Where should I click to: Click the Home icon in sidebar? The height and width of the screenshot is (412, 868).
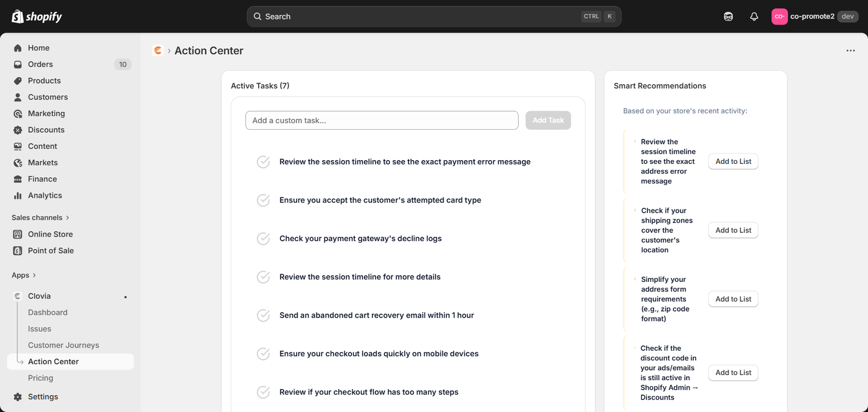[18, 48]
